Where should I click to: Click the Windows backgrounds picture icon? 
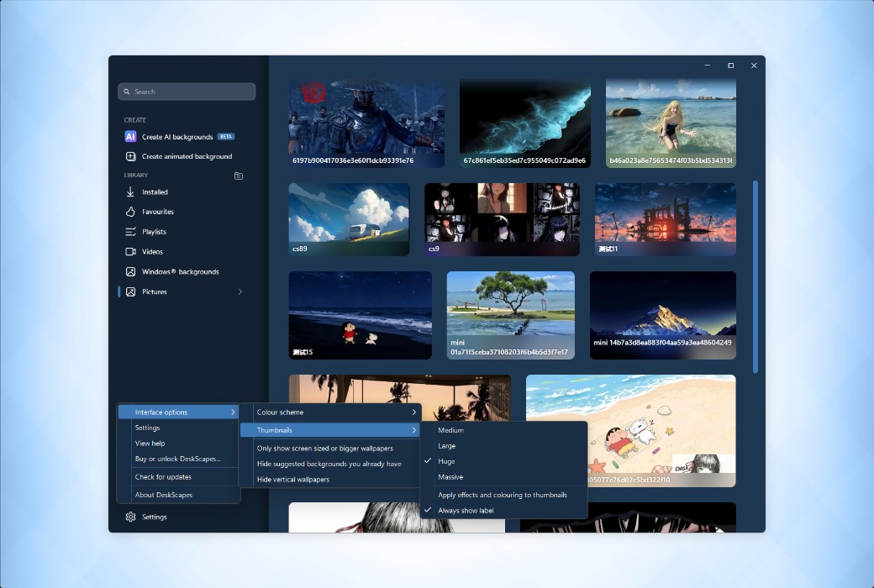130,272
